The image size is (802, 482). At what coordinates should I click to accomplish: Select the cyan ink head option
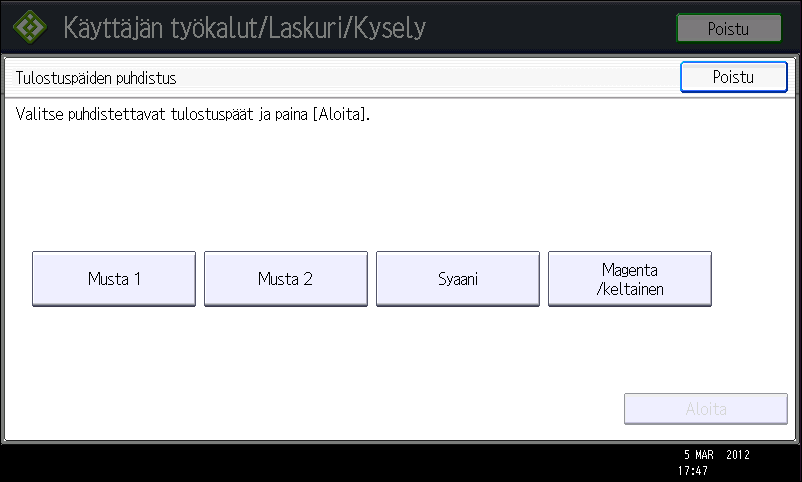(458, 279)
